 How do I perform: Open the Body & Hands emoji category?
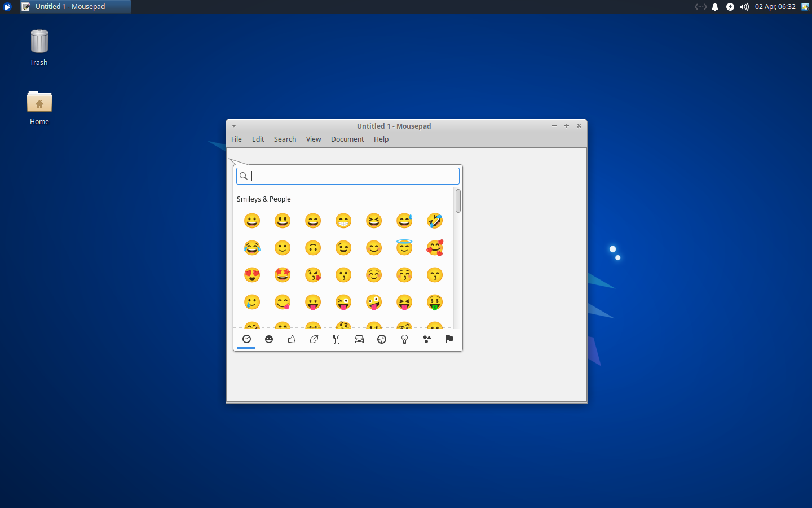292,339
